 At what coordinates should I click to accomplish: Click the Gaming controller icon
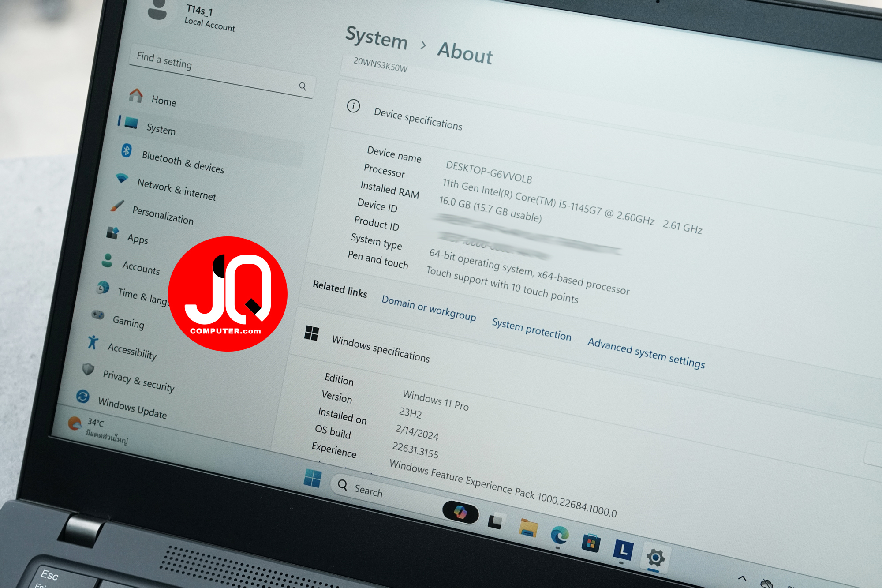click(97, 315)
